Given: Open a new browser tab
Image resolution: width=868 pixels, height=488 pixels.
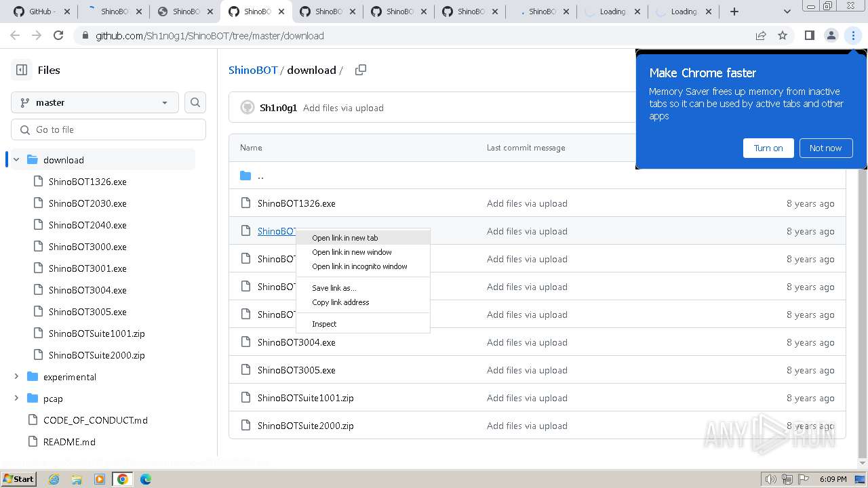Looking at the screenshot, I should (x=734, y=12).
